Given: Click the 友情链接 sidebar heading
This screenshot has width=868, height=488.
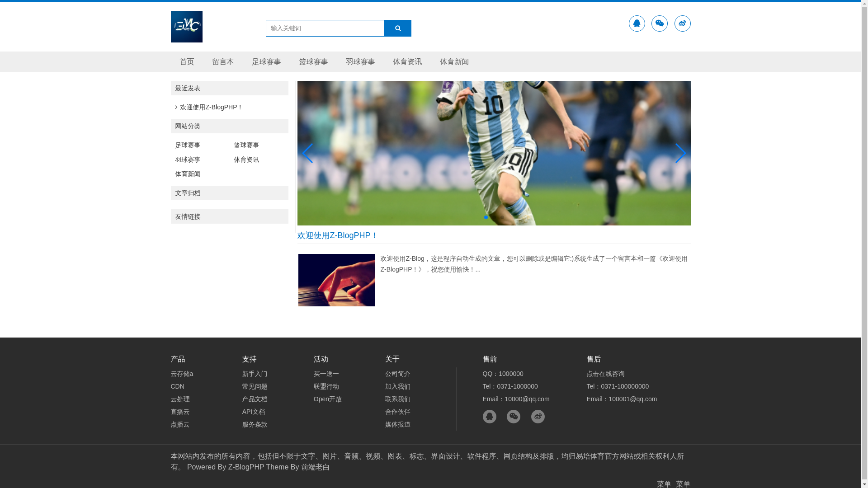Looking at the screenshot, I should pyautogui.click(x=229, y=216).
